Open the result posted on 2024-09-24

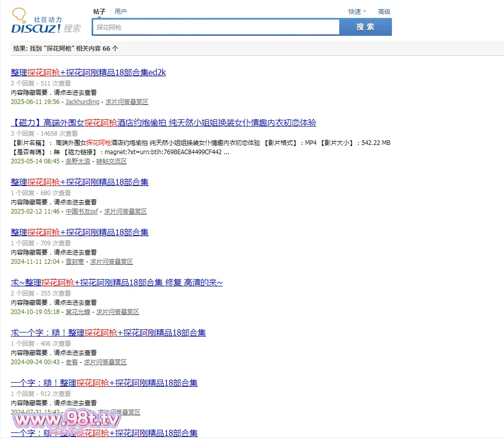click(108, 332)
